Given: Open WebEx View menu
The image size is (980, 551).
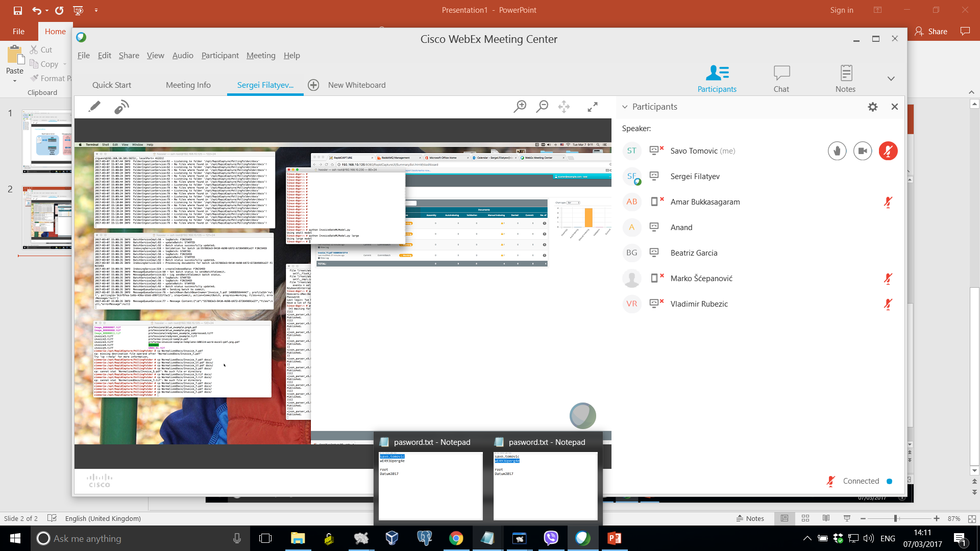Looking at the screenshot, I should click(x=156, y=56).
